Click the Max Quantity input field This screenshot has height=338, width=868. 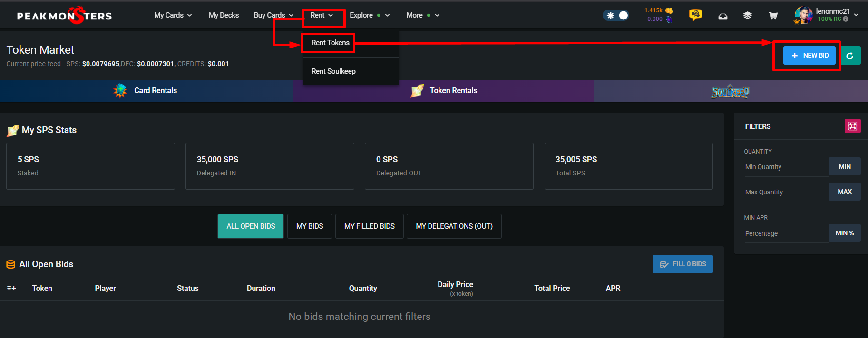coord(786,192)
